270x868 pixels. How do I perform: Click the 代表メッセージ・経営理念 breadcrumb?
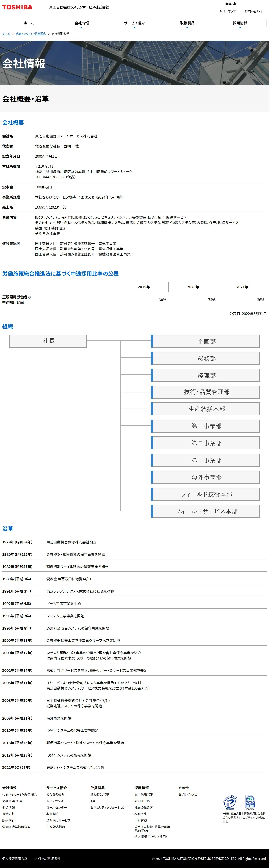click(31, 34)
